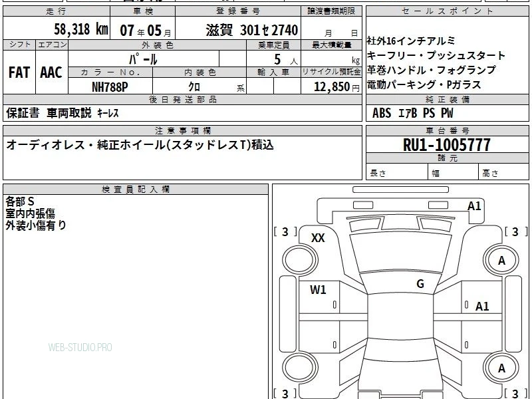The height and width of the screenshot is (399, 532).
Task: Click PS in the equipment row
Action: click(429, 113)
